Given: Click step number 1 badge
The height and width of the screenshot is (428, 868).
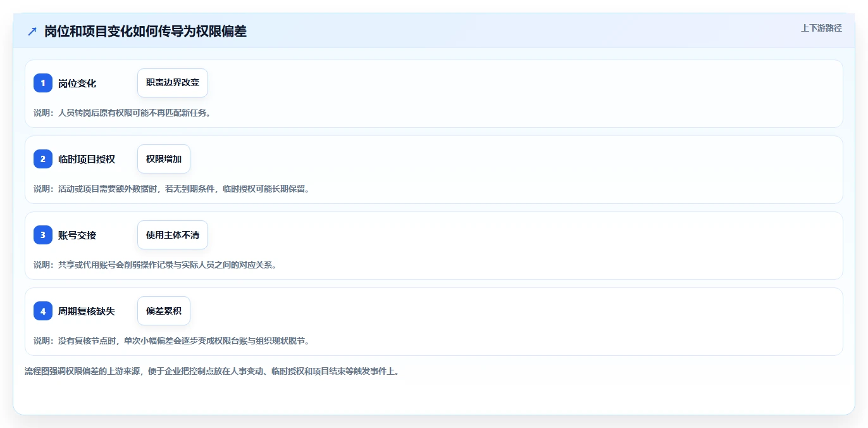Looking at the screenshot, I should click(43, 83).
